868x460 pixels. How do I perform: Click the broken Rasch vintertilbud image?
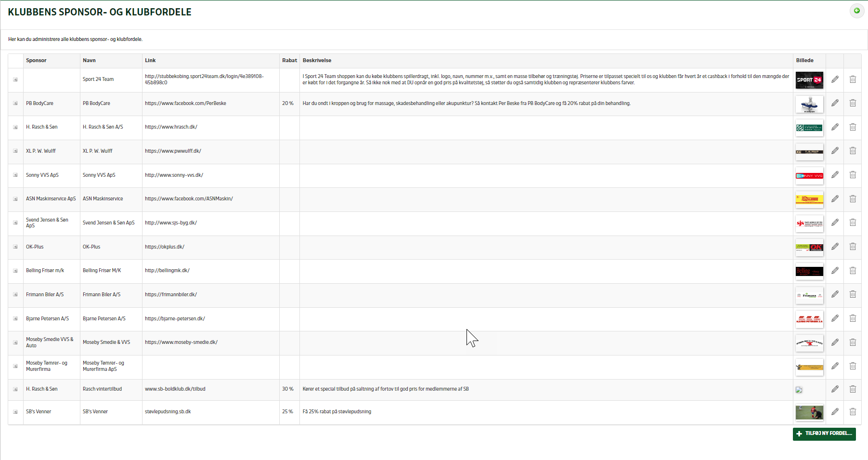pos(799,390)
